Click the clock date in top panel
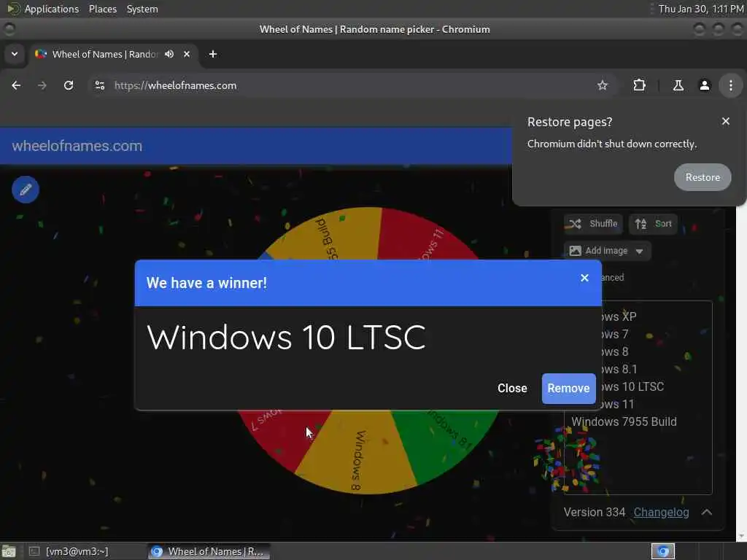 [700, 9]
